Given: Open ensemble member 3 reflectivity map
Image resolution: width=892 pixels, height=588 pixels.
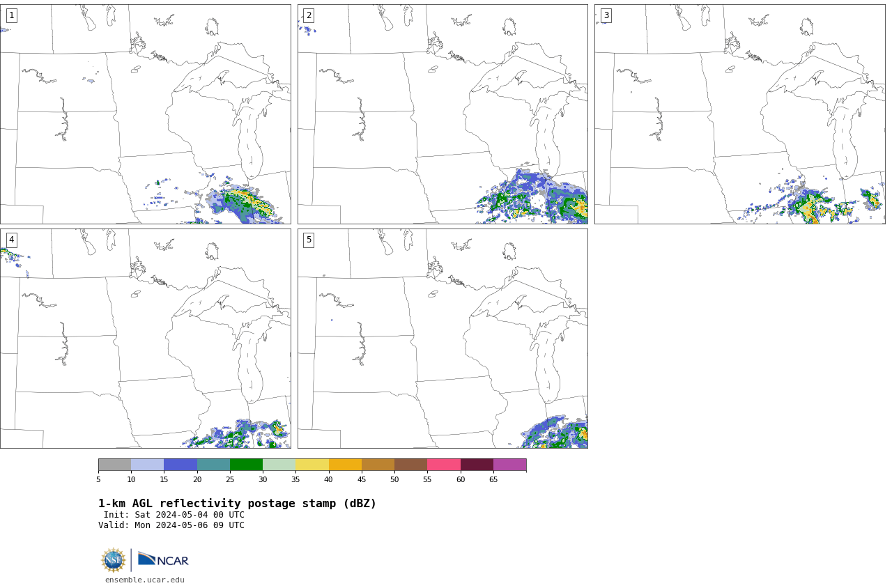Looking at the screenshot, I should click(739, 114).
